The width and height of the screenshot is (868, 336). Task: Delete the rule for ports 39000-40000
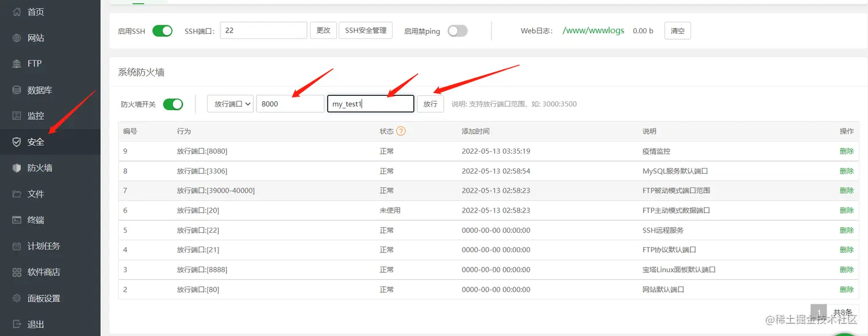coord(846,190)
